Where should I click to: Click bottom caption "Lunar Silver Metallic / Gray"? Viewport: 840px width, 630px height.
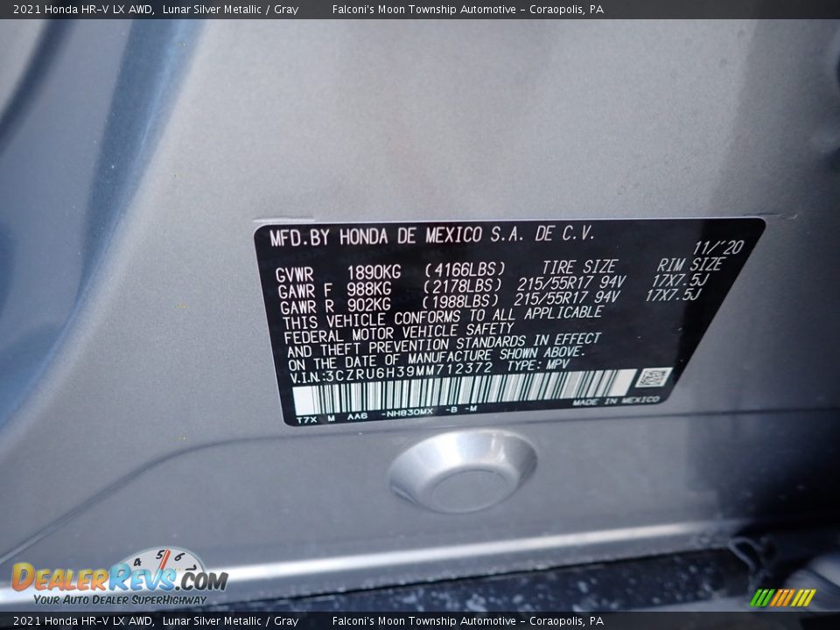point(230,621)
